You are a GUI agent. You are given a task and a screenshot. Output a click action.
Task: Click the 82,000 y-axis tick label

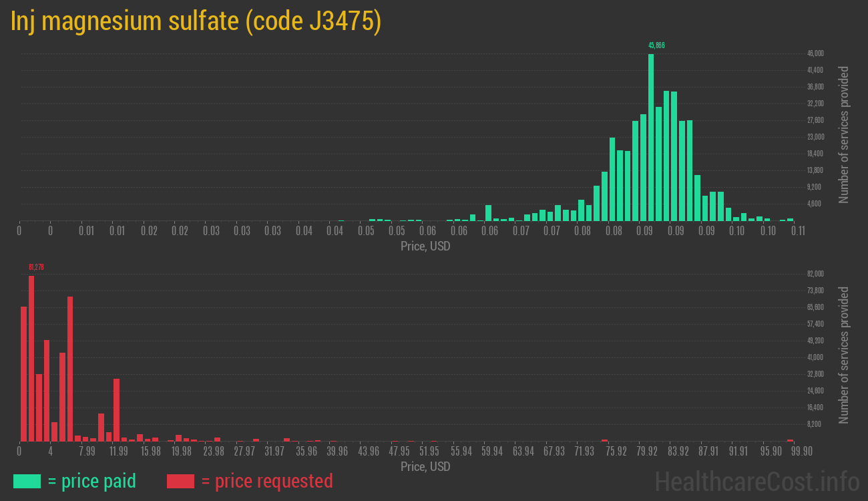(x=815, y=274)
